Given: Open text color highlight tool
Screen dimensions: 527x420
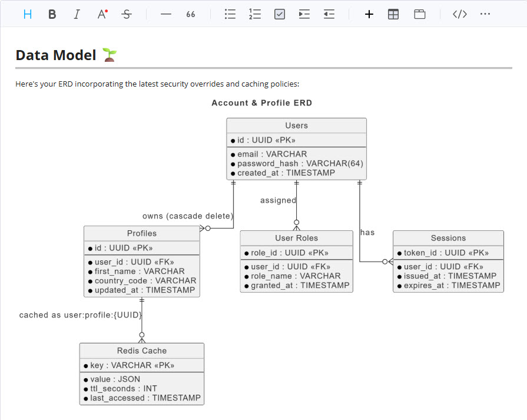Looking at the screenshot, I should (102, 14).
